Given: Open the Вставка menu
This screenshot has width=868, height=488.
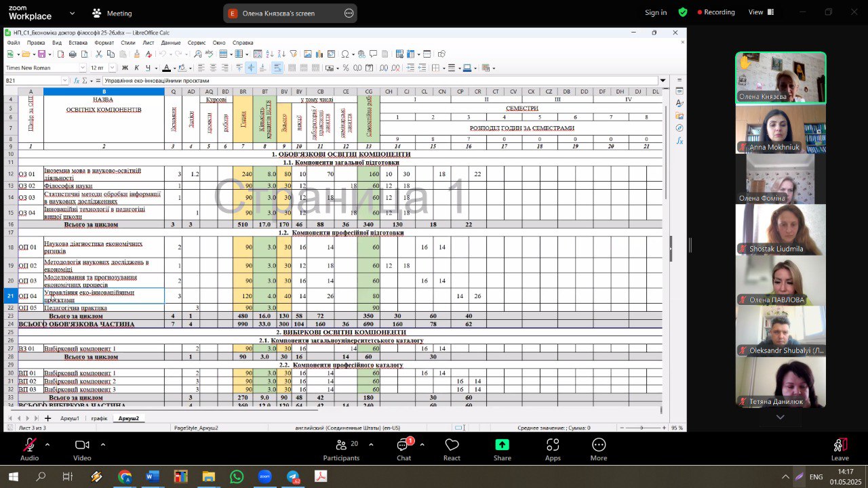Looking at the screenshot, I should point(78,43).
